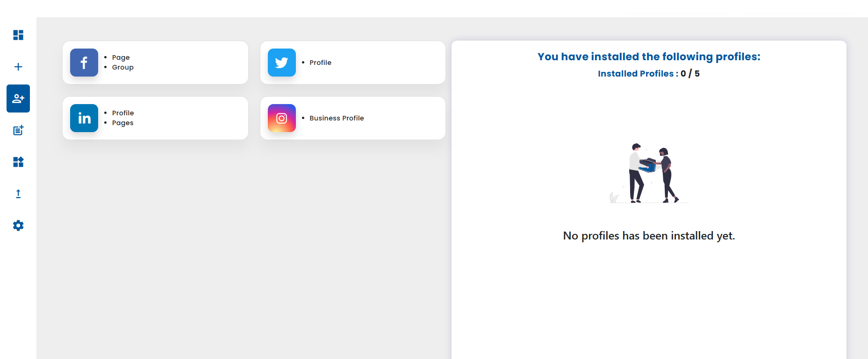
Task: Choose LinkedIn Profile option
Action: [123, 113]
